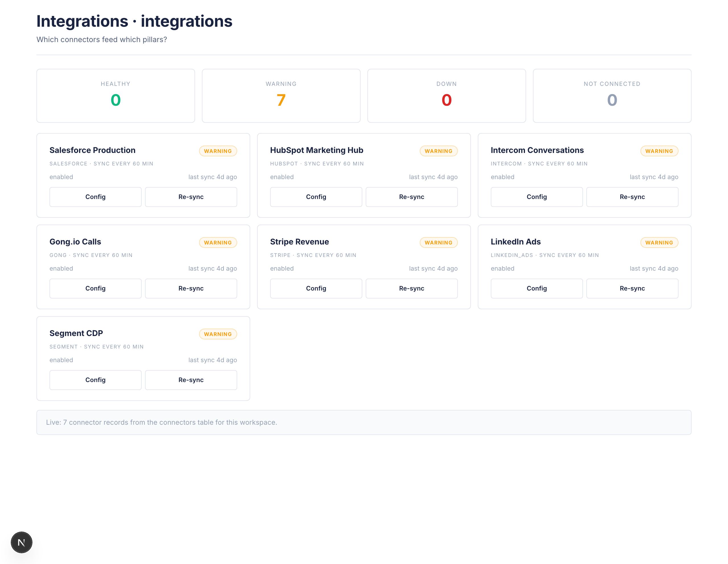Open the Next.js dev tools icon
The image size is (728, 564).
[x=21, y=542]
